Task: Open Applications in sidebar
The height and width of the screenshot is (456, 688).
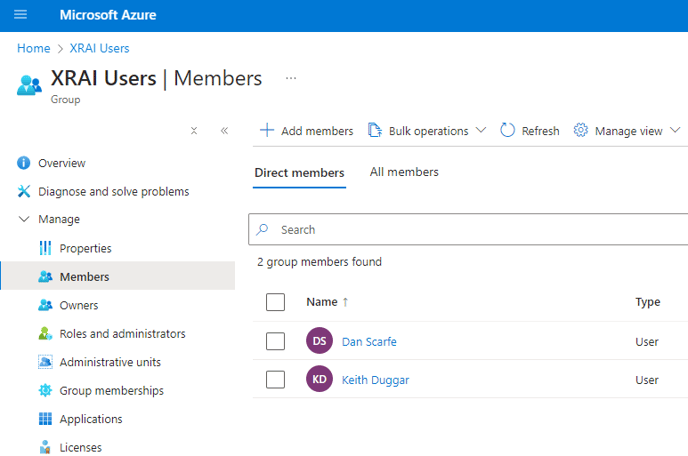Action: (91, 419)
